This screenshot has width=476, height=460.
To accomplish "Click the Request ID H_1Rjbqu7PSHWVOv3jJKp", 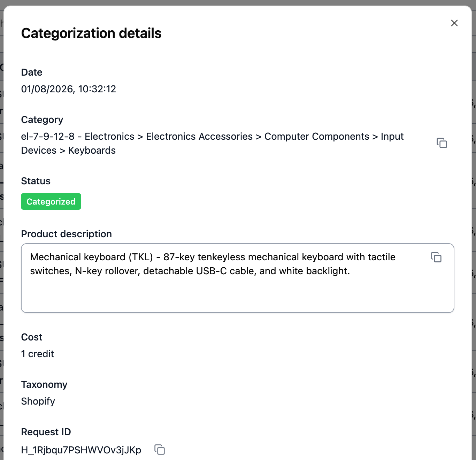I will click(x=81, y=450).
